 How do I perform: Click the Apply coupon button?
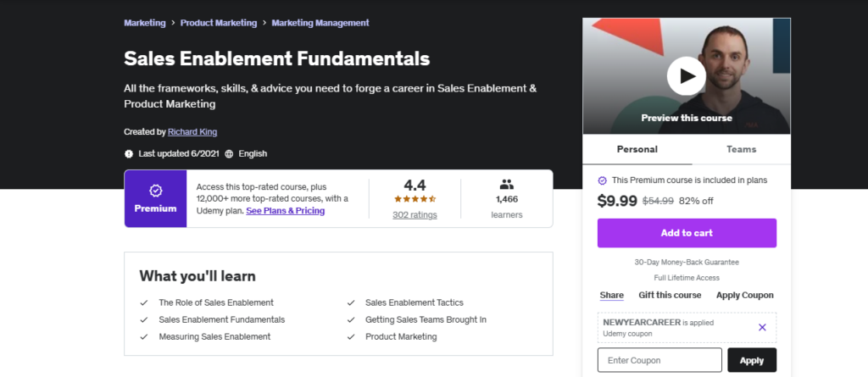[x=752, y=360]
